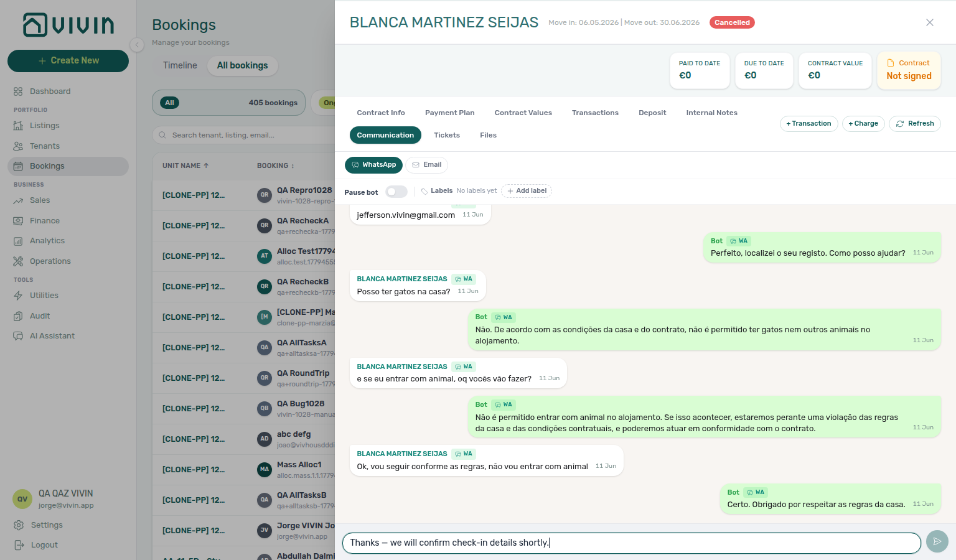Open the Payment Plan tab
The image size is (956, 560).
(x=450, y=113)
